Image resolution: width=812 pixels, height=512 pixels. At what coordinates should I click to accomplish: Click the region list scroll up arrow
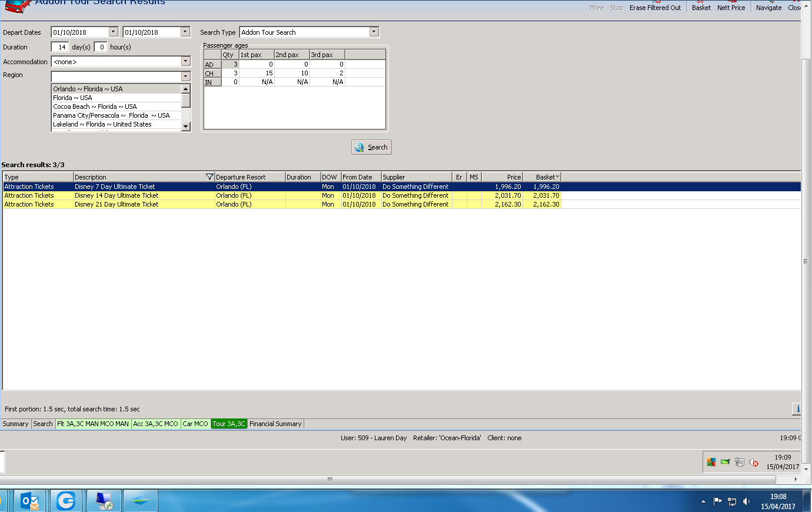(x=186, y=88)
